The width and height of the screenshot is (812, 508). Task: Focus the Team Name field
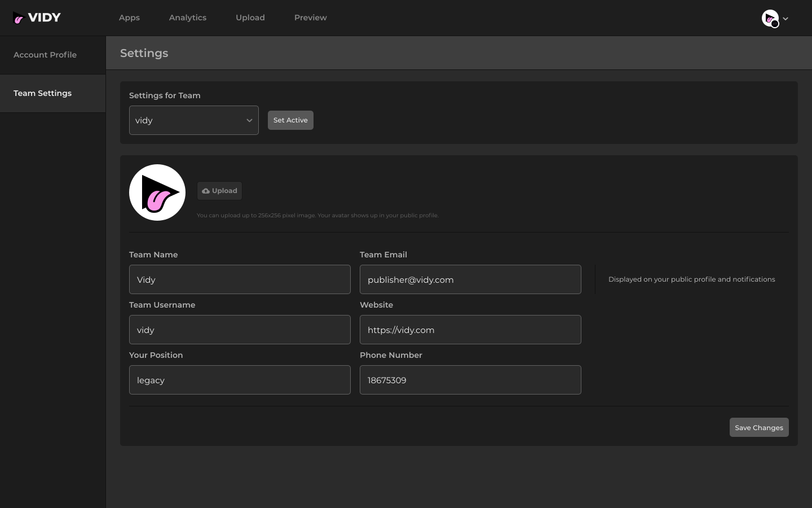click(240, 279)
